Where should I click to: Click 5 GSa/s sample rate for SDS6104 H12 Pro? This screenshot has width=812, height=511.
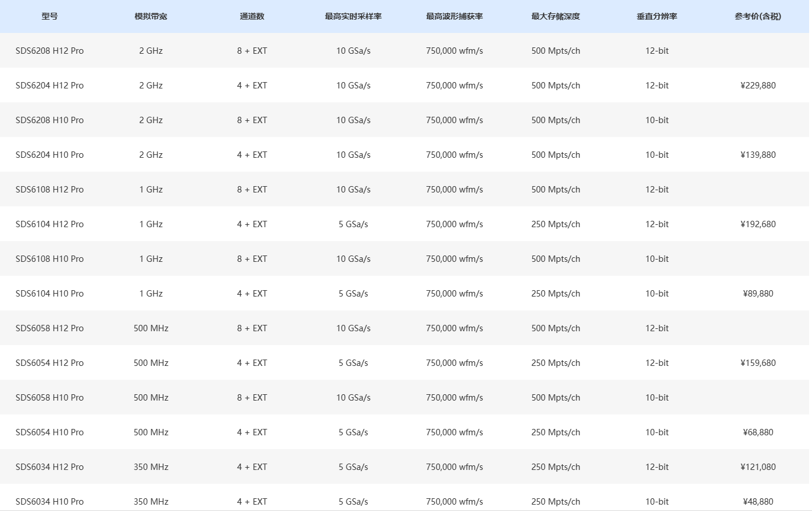[x=353, y=224]
